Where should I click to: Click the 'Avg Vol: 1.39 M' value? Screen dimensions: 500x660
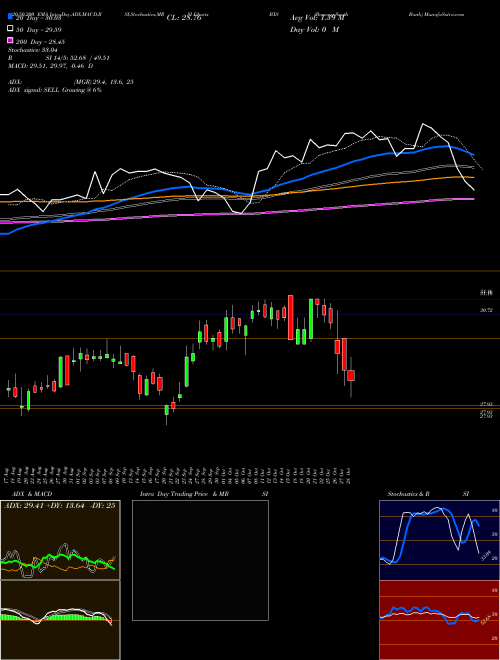(x=317, y=18)
